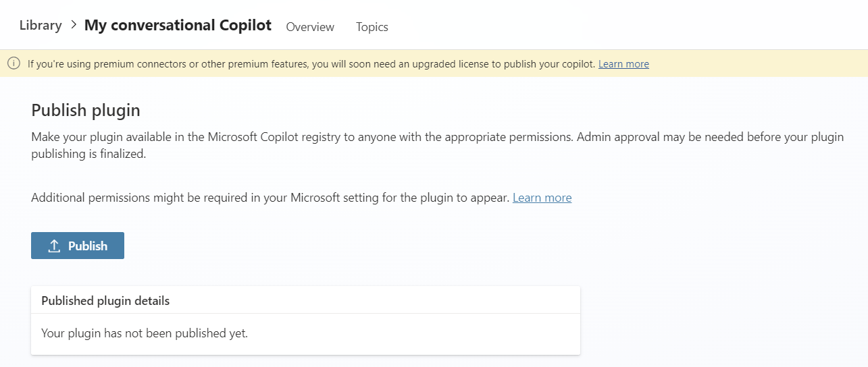The height and width of the screenshot is (367, 868).
Task: Click the Publish plugin heading
Action: coord(86,110)
